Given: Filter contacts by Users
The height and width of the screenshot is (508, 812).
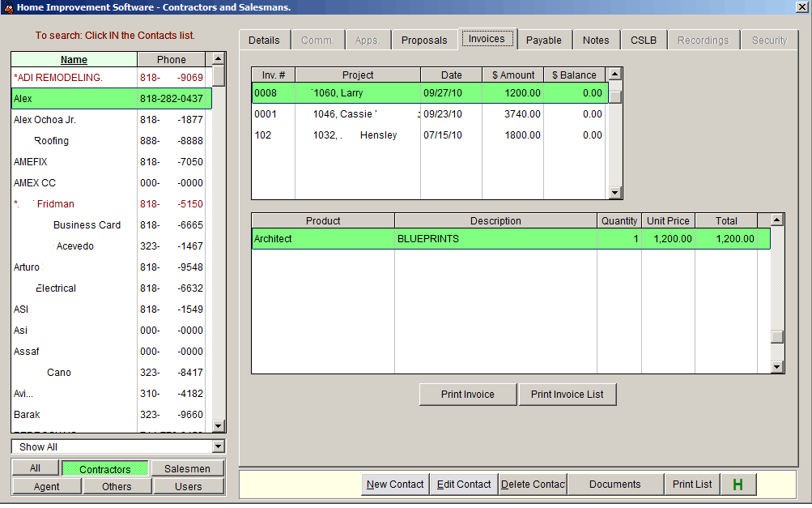Looking at the screenshot, I should 189,487.
